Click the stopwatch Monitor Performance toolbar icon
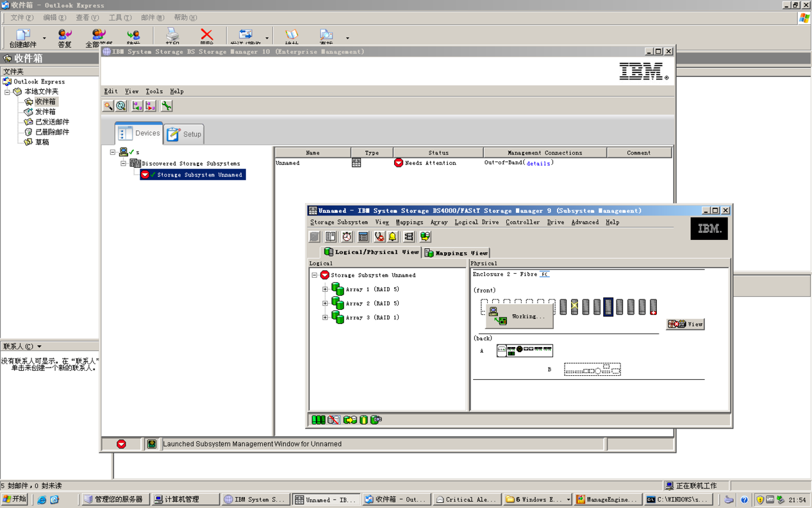This screenshot has width=812, height=508. (x=347, y=237)
